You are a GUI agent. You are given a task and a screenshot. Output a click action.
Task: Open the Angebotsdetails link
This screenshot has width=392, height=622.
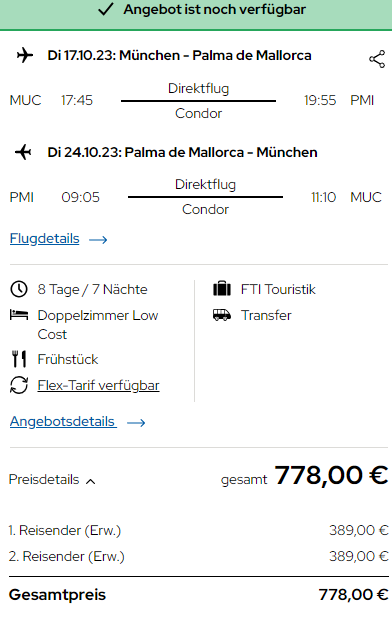62,421
